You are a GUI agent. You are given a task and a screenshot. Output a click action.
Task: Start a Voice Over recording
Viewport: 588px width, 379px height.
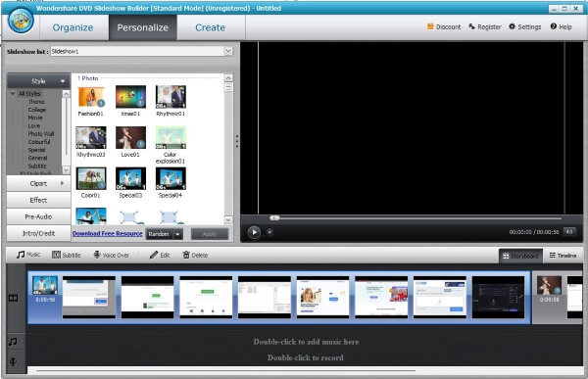point(112,255)
